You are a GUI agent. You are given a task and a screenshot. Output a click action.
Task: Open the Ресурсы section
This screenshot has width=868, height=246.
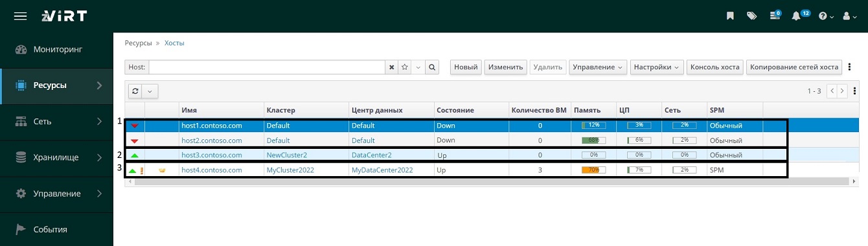click(56, 85)
